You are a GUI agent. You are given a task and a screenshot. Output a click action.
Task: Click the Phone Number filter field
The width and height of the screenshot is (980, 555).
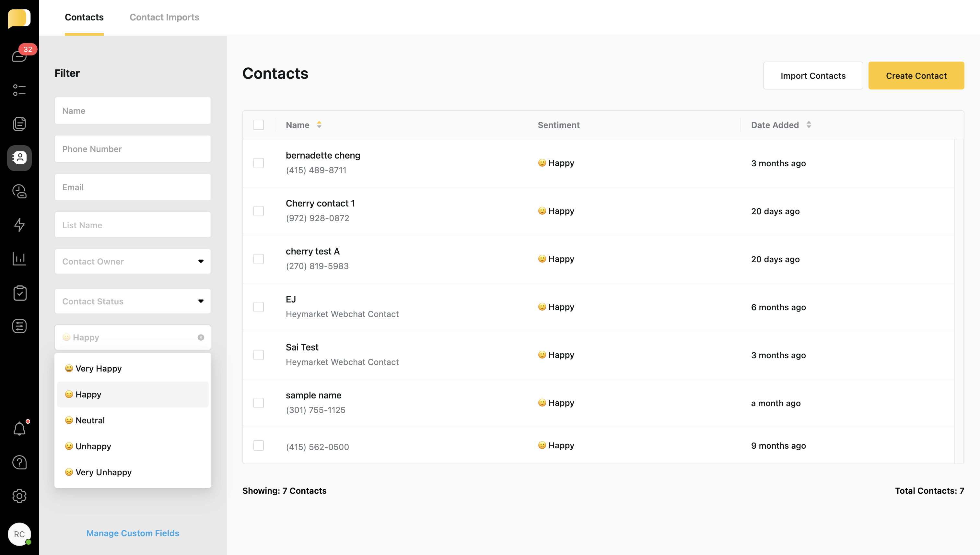(x=133, y=149)
